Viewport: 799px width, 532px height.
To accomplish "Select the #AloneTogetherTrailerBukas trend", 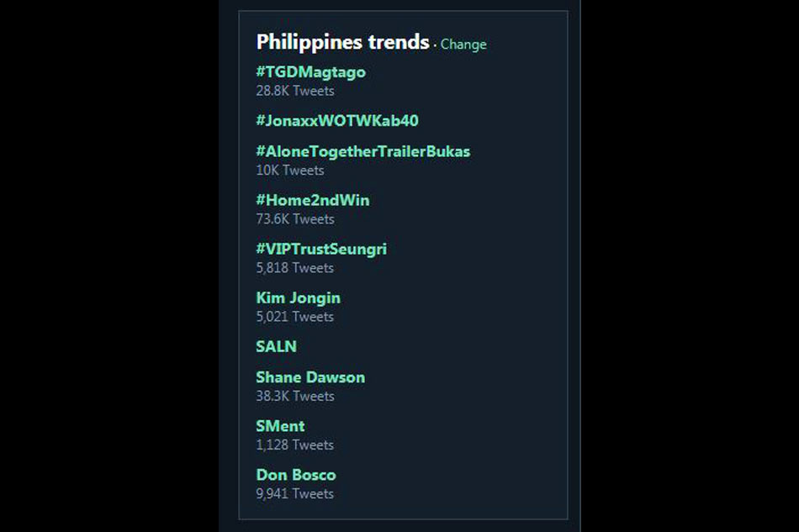I will [362, 152].
